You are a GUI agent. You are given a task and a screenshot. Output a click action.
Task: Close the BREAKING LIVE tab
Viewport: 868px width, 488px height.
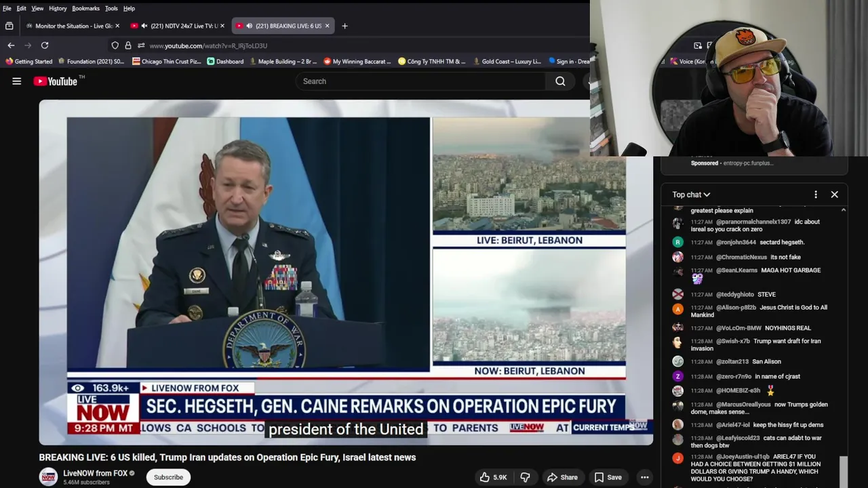tap(328, 26)
